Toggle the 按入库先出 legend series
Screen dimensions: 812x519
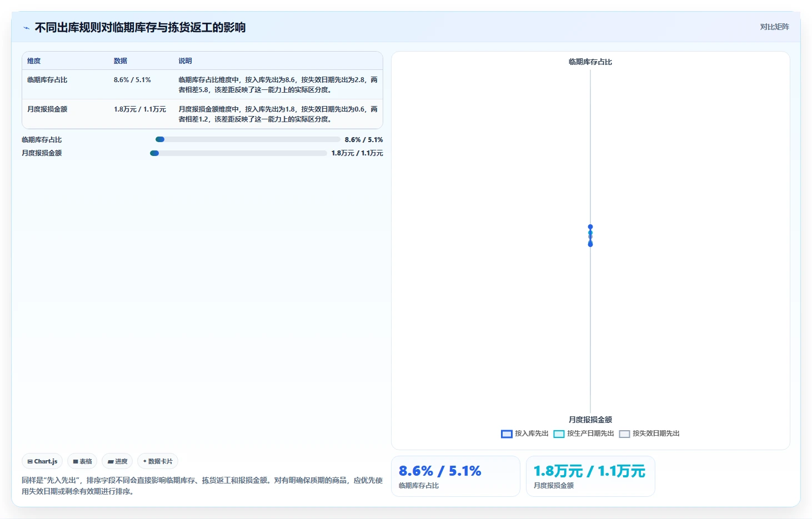click(525, 434)
